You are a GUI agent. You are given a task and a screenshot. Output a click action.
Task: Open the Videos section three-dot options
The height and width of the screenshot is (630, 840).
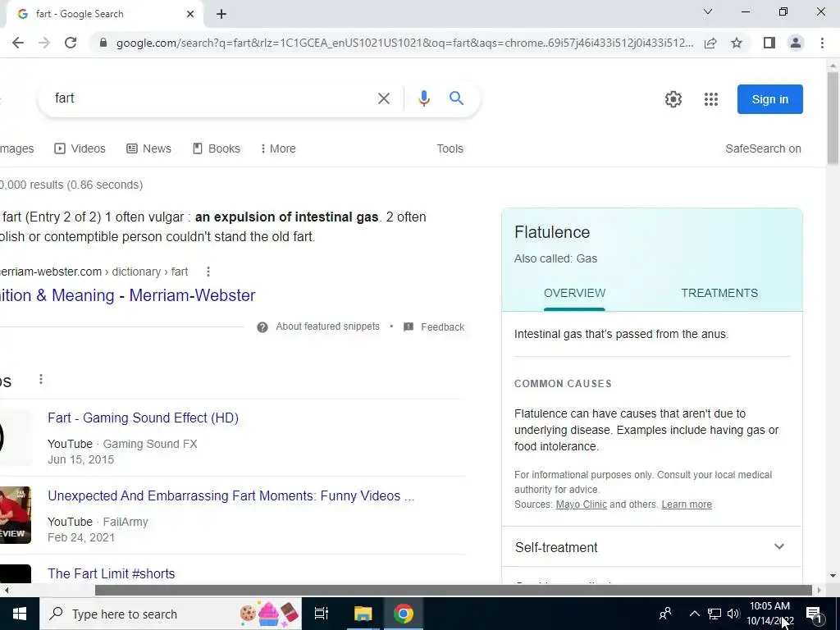41,379
